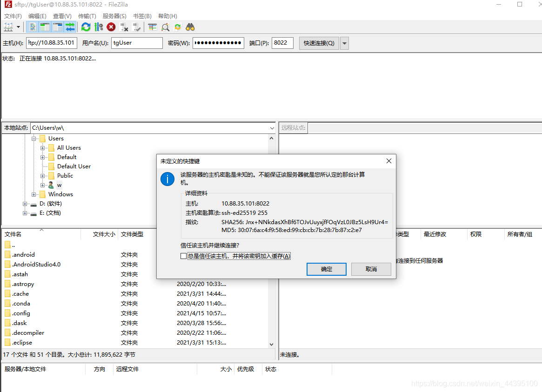Expand the E: (文档) drive node
The height and width of the screenshot is (392, 542).
(x=25, y=213)
